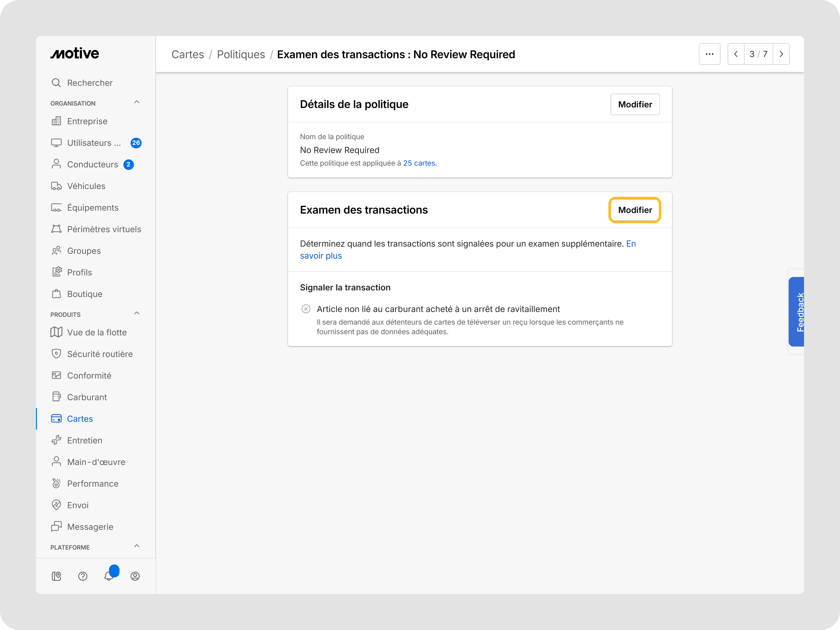Click the Nom de la politique label
Viewport: 840px width, 630px height.
pyautogui.click(x=332, y=137)
